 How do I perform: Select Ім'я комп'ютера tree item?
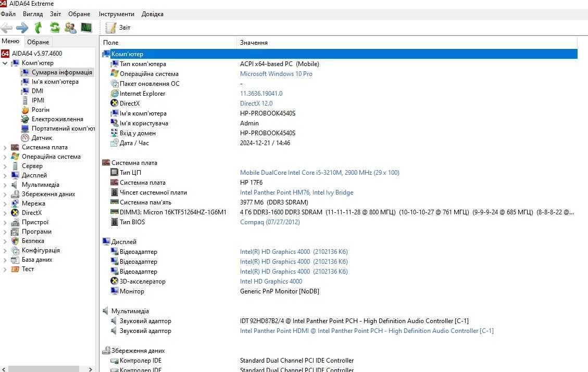55,82
